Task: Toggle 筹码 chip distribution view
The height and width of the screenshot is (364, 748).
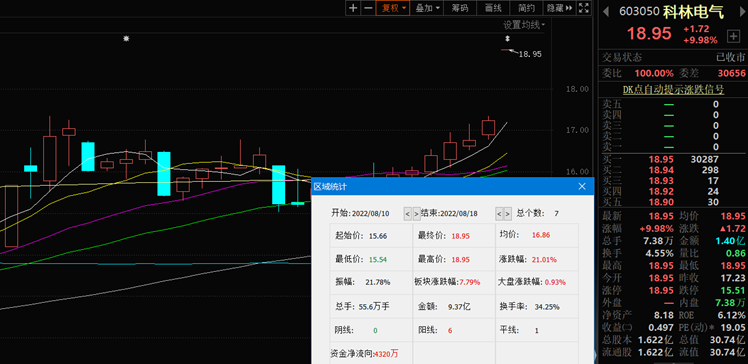Action: [460, 8]
